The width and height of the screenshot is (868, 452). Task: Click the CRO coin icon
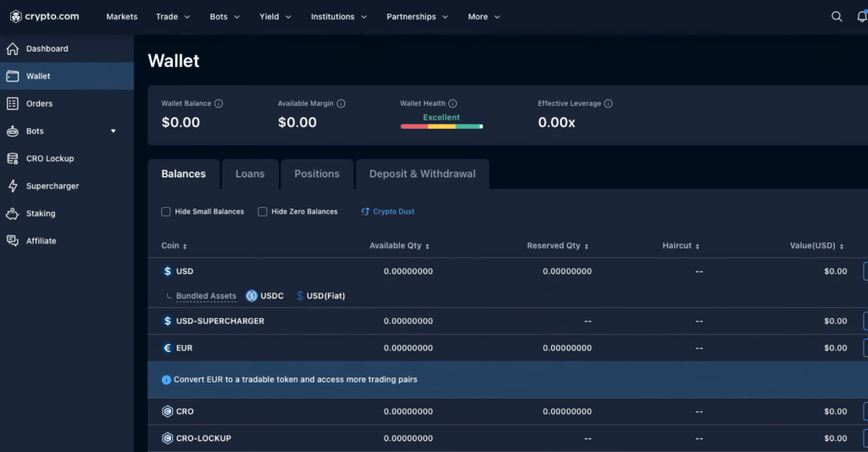(167, 411)
